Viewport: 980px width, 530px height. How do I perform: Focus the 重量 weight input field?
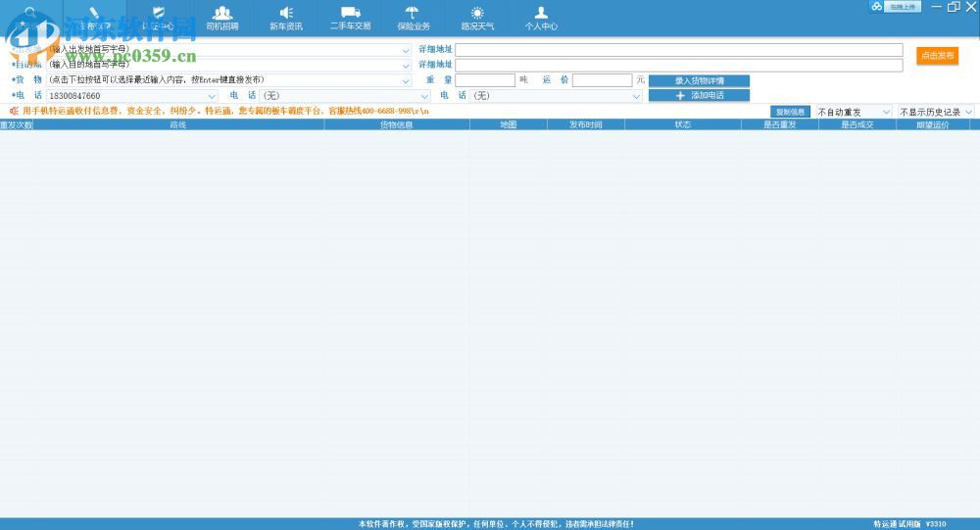point(485,80)
